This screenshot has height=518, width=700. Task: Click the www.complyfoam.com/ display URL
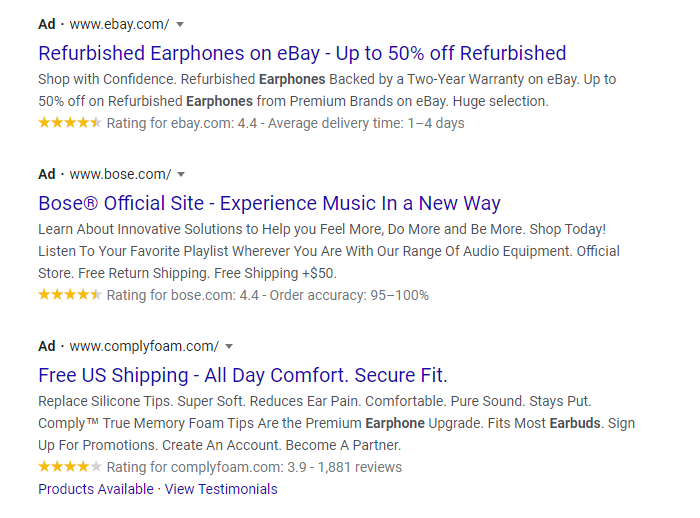(x=145, y=346)
